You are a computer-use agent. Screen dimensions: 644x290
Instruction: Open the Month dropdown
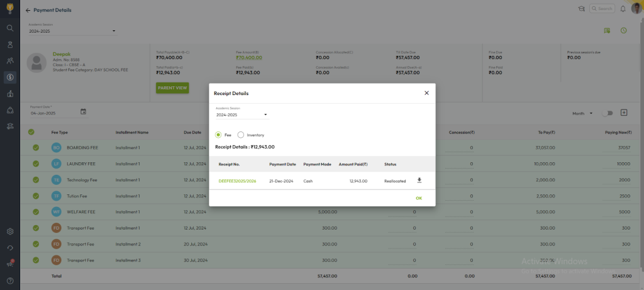(582, 113)
